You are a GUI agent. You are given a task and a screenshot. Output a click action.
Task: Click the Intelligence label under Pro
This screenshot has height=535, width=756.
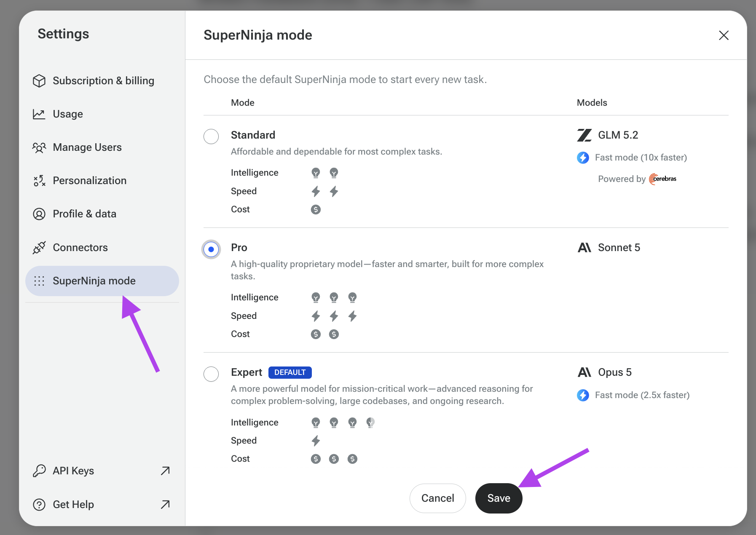tap(255, 297)
